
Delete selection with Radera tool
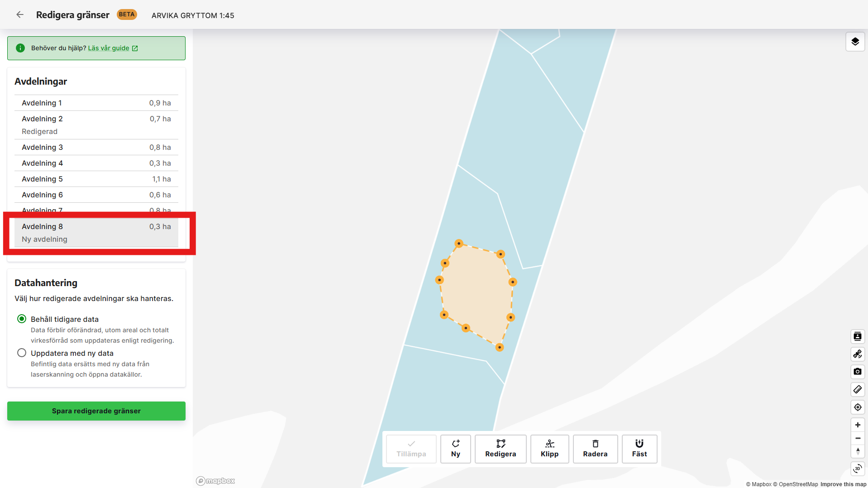pos(595,449)
